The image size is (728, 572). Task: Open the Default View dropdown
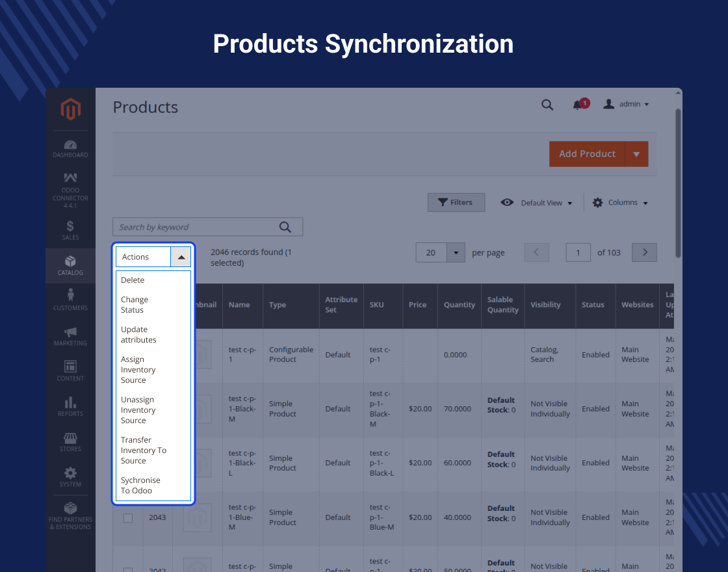(x=537, y=203)
